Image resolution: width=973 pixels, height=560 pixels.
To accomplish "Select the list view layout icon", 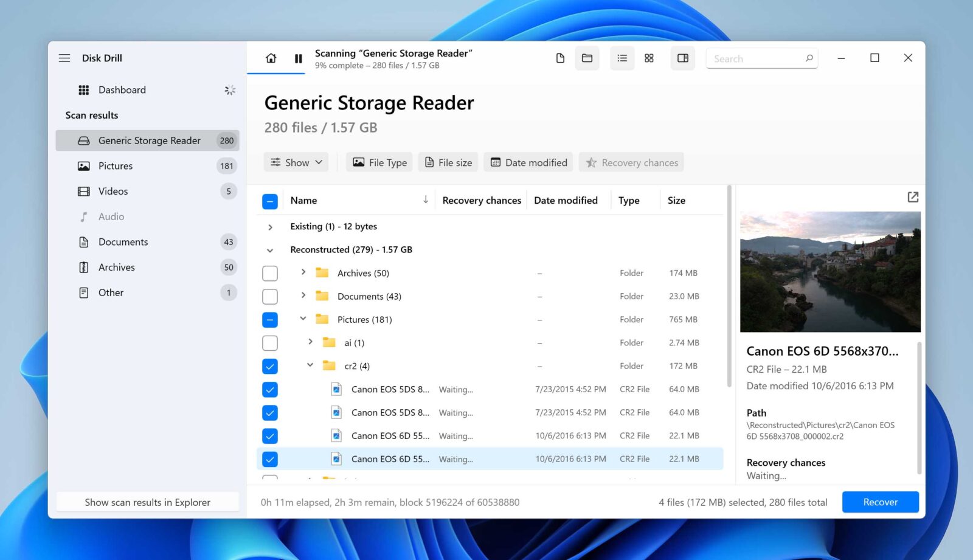I will tap(622, 58).
